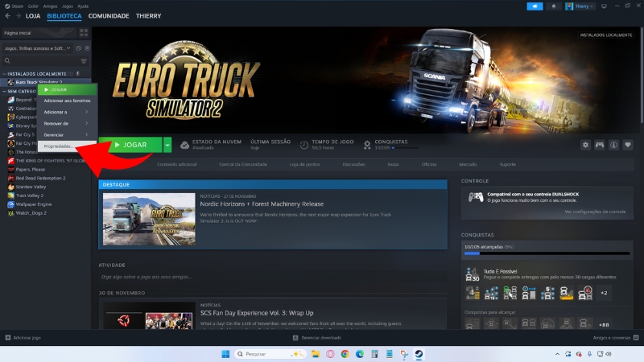This screenshot has width=644, height=362.
Task: Open the Amigos menu
Action: tap(50, 6)
